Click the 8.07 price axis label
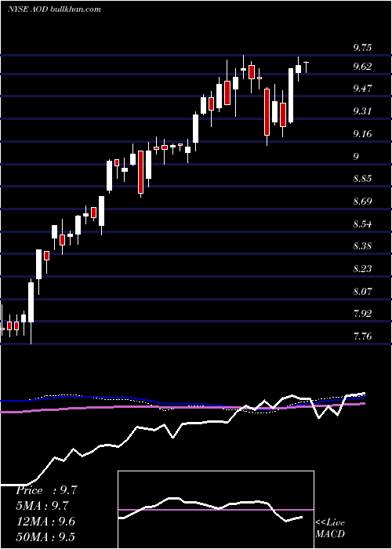Screen dimensions: 392x549 362,291
